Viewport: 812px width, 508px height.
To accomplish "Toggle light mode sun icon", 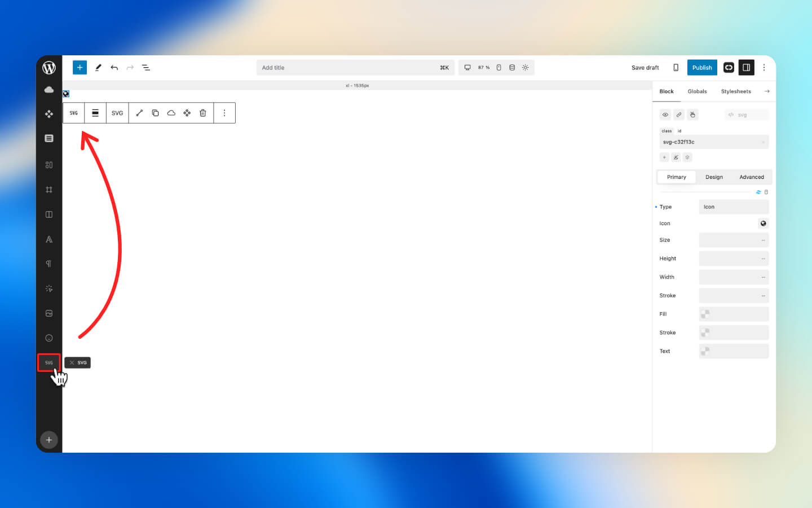I will tap(525, 68).
